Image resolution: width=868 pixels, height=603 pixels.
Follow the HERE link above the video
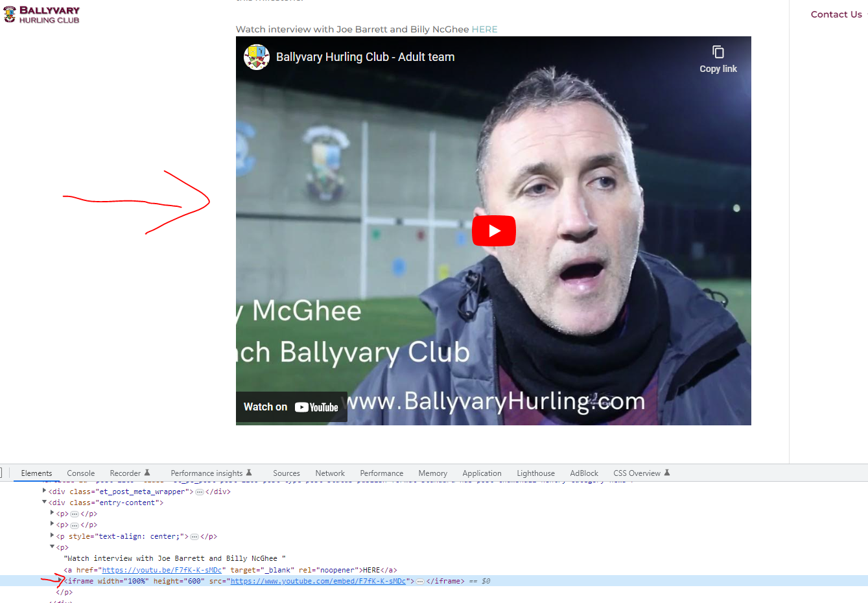(485, 29)
